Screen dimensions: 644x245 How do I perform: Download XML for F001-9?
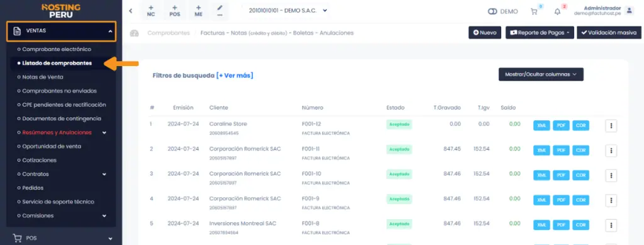[541, 200]
